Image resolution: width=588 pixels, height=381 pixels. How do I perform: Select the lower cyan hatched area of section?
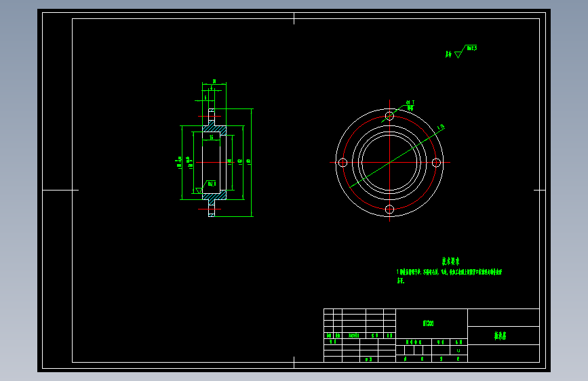[214, 196]
